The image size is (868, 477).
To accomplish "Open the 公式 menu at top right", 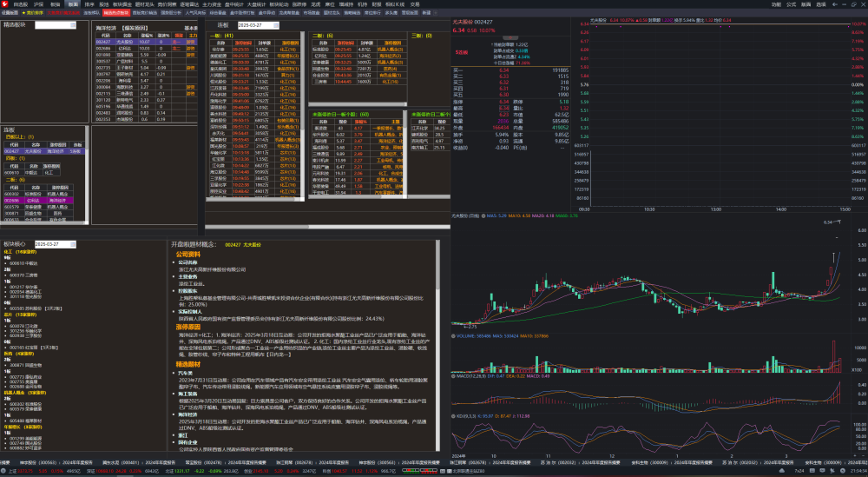I will click(x=791, y=3).
